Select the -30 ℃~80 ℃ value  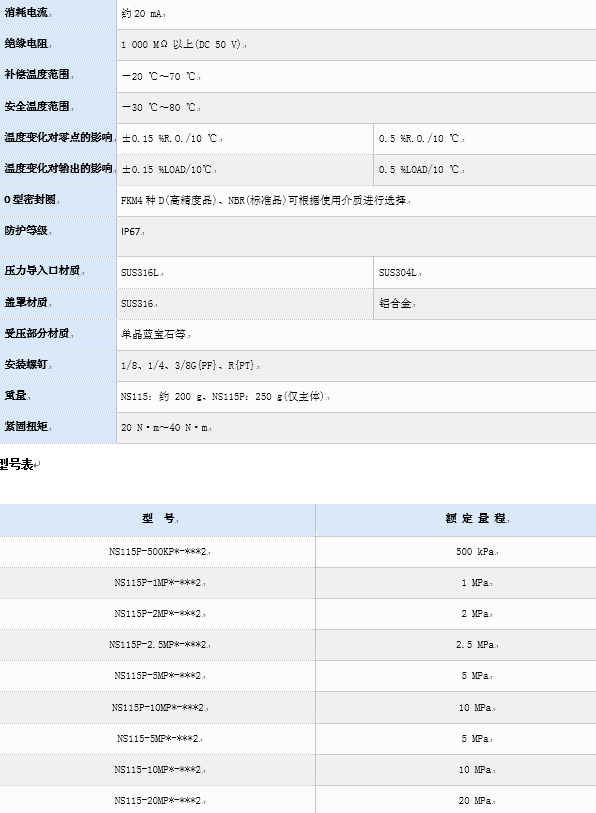point(161,107)
